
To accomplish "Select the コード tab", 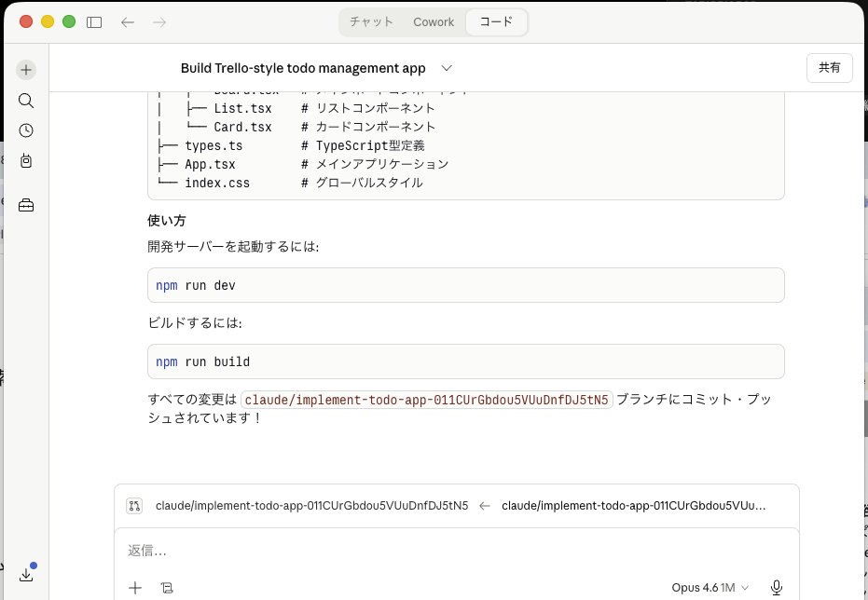I will [496, 22].
